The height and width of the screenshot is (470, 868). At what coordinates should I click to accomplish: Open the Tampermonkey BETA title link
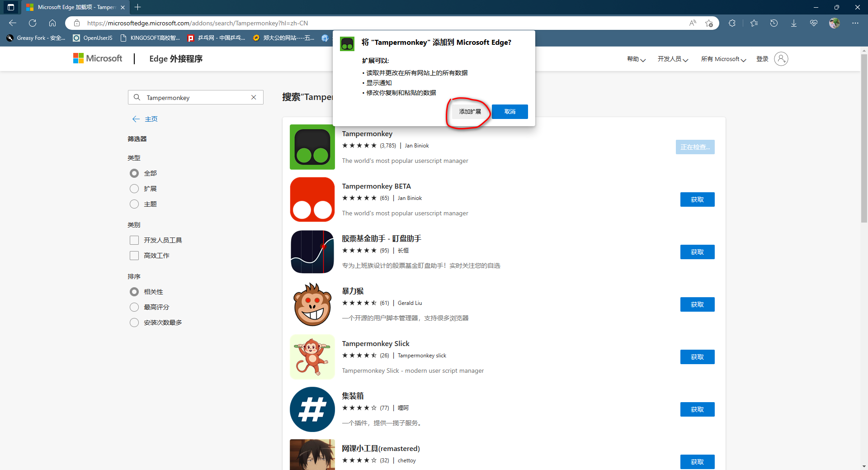(x=377, y=186)
